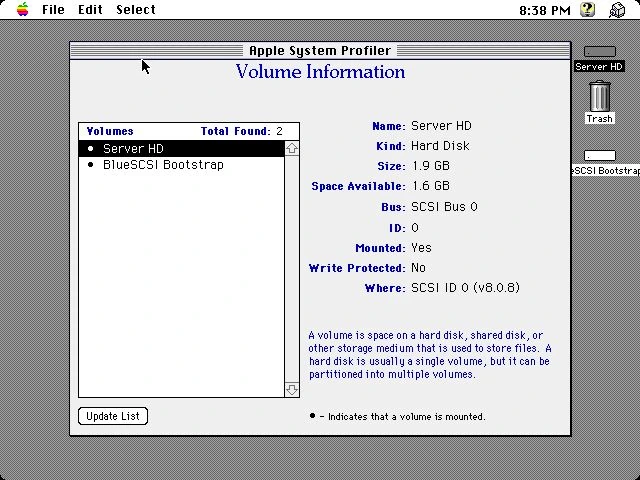640x480 pixels.
Task: Open the Apple menu
Action: click(x=22, y=10)
